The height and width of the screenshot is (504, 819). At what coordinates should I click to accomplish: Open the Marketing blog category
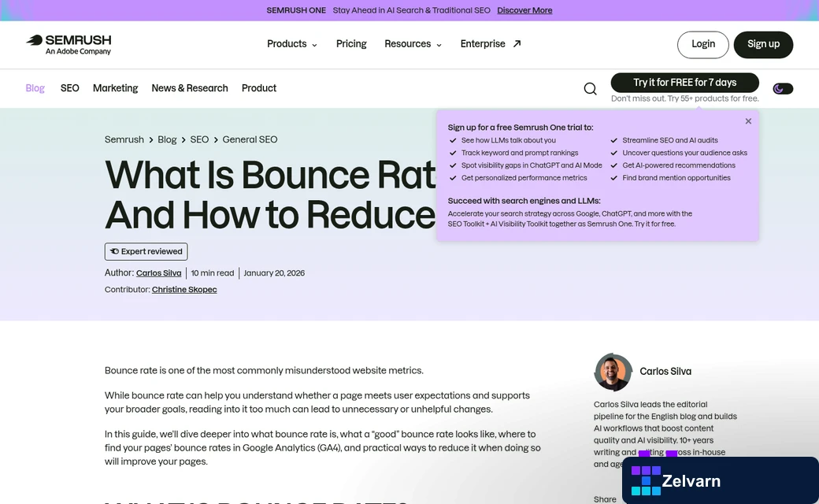(116, 88)
